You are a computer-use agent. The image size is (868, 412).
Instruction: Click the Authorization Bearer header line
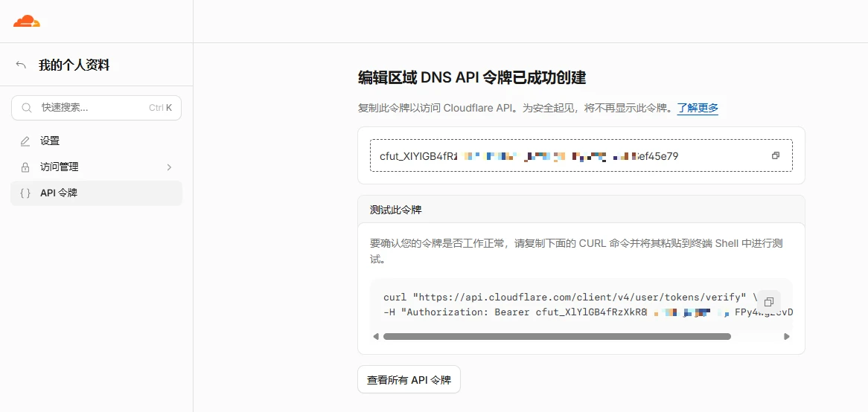coord(588,312)
